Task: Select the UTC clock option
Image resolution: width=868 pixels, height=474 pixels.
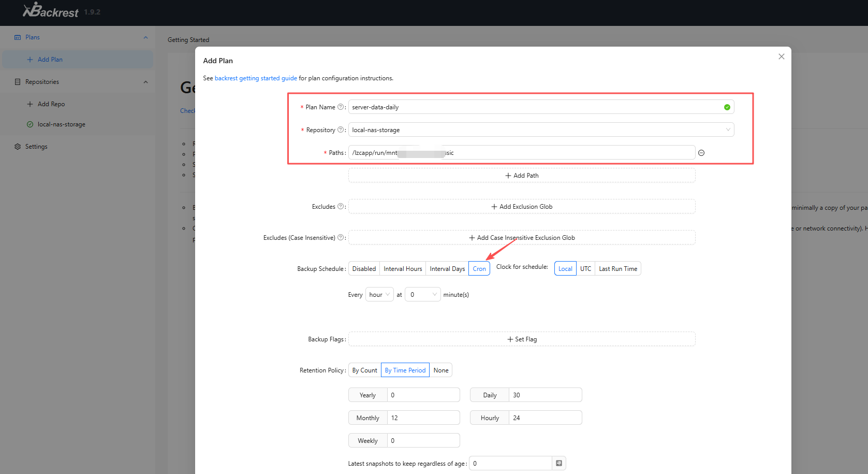Action: [585, 269]
